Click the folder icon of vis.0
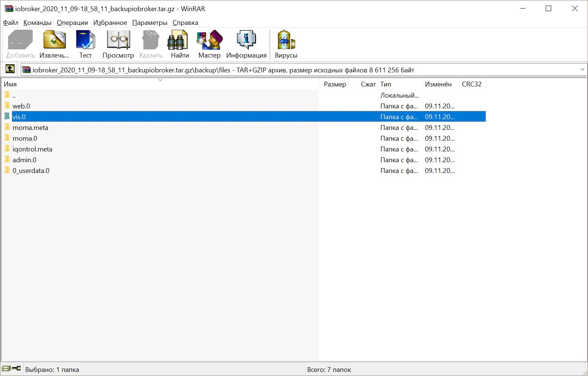This screenshot has width=588, height=376. (x=7, y=117)
